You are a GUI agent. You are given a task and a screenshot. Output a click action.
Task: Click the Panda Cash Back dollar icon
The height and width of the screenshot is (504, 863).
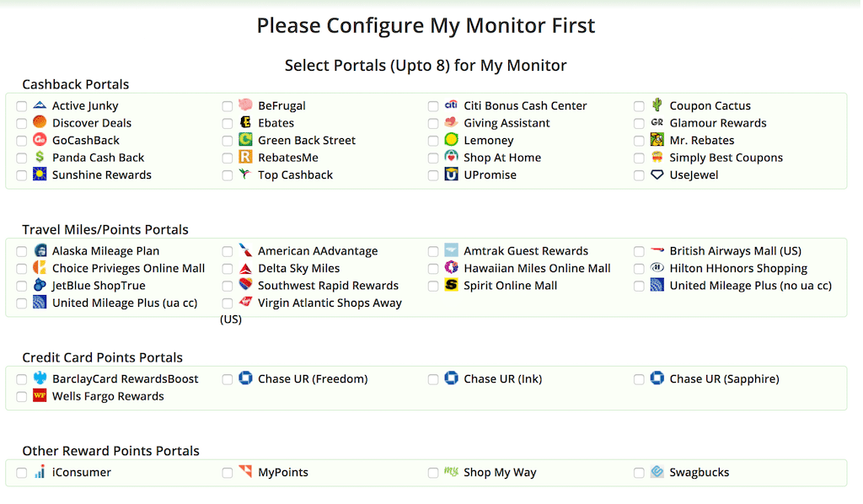[40, 158]
